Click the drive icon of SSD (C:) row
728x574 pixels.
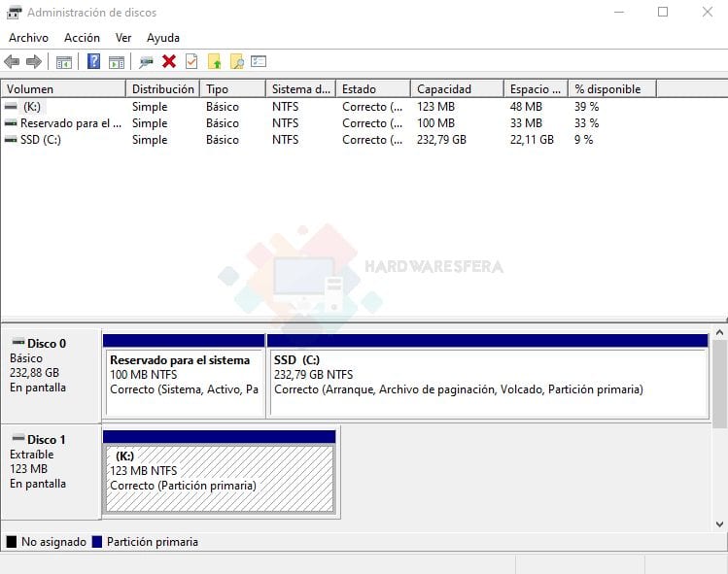pos(11,140)
